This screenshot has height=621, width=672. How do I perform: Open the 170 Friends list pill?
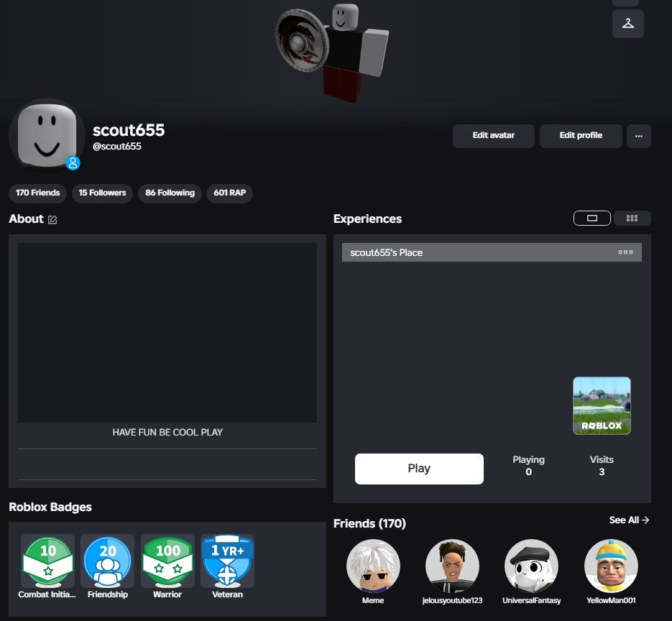coord(37,193)
